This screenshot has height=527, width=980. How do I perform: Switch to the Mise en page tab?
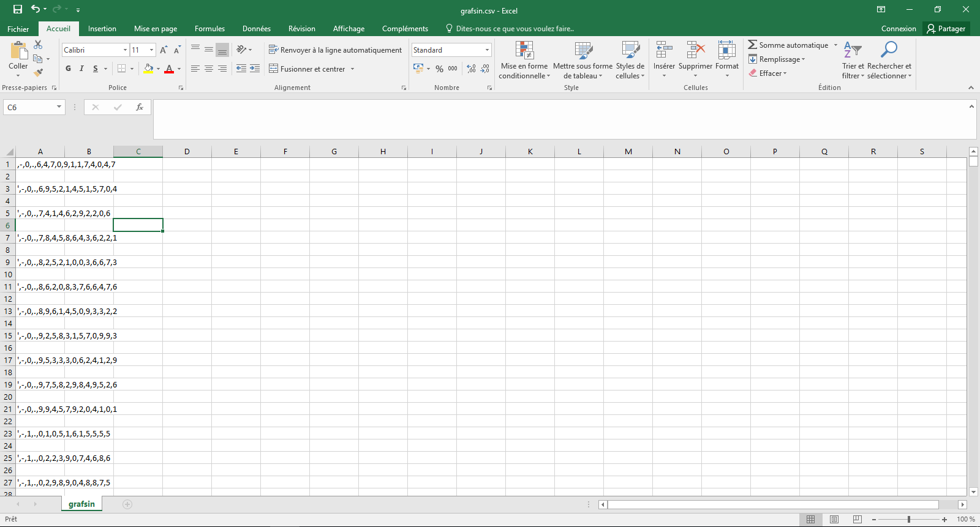(156, 29)
